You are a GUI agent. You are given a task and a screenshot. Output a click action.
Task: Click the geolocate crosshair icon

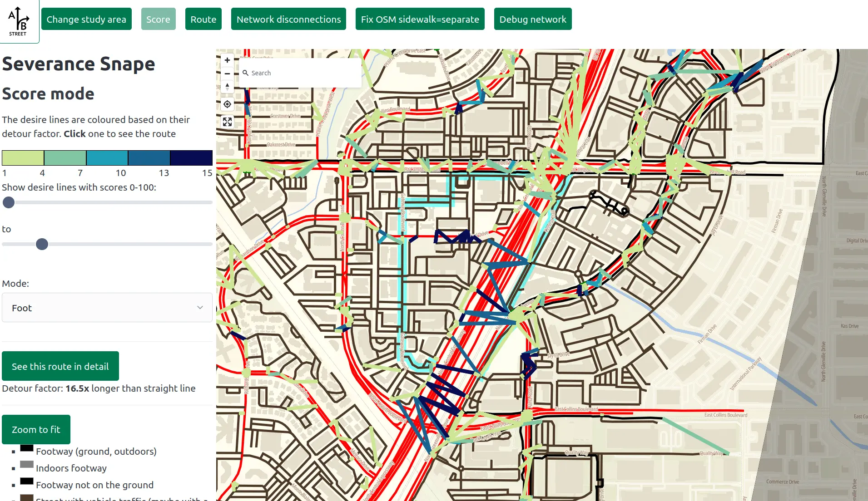point(227,104)
